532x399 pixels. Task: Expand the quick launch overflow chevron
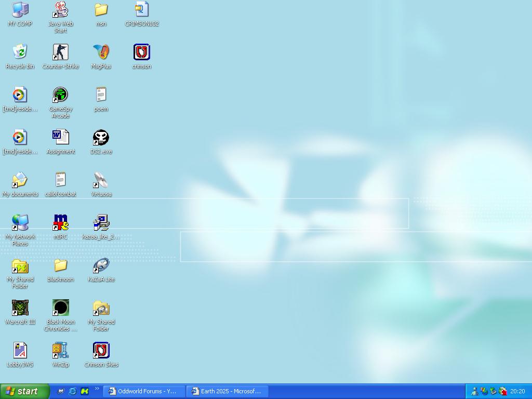(x=97, y=389)
